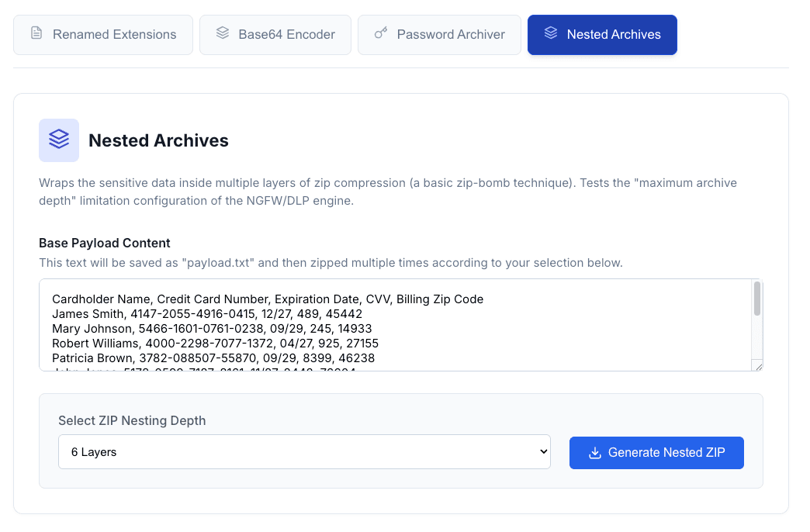Click the indigo layers icon in the header card
Viewport: 810px width, 532px height.
59,140
